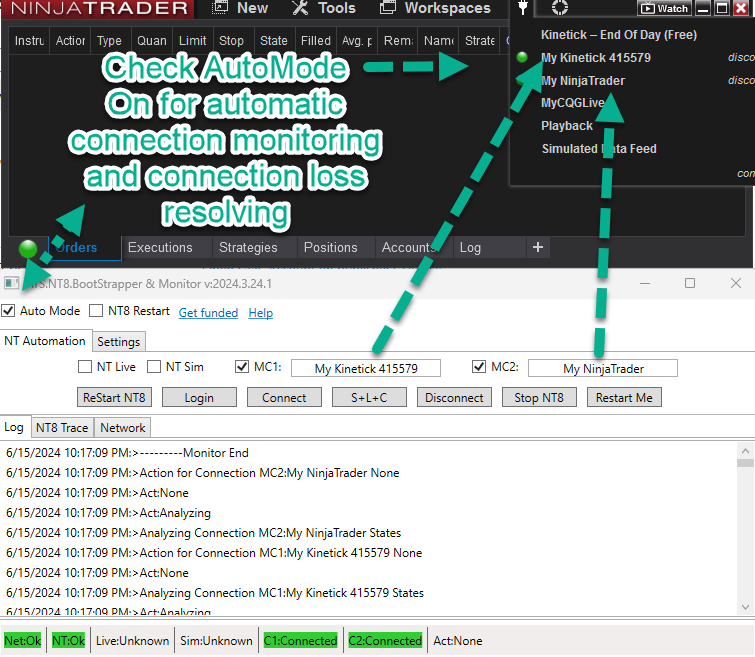Click the MC1 connection name field
The image size is (755, 657).
(366, 368)
